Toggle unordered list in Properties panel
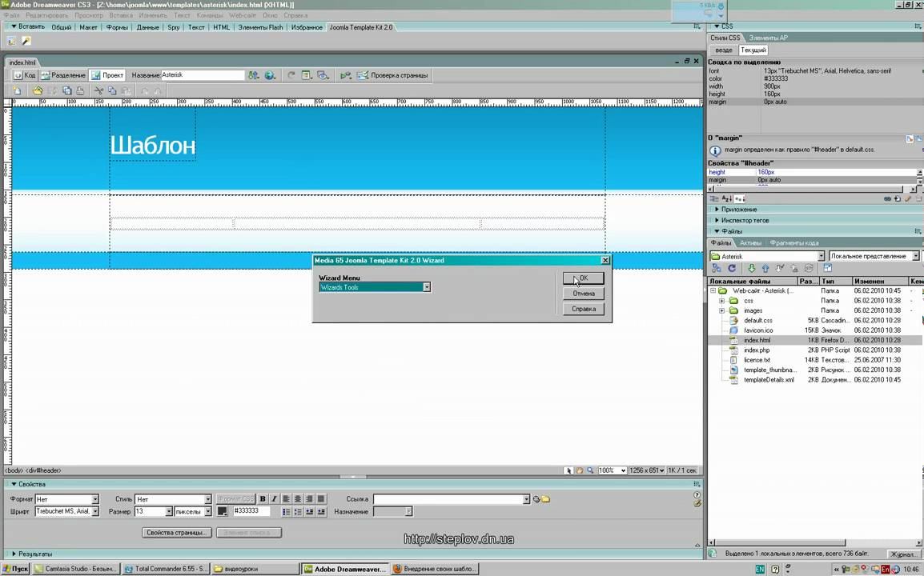This screenshot has width=924, height=576. pos(287,512)
